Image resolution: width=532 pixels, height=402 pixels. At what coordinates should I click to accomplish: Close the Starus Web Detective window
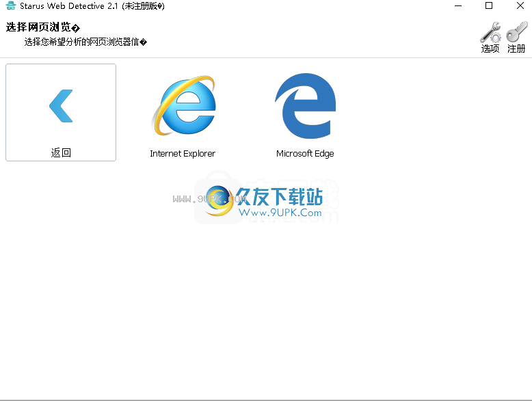pyautogui.click(x=520, y=5)
